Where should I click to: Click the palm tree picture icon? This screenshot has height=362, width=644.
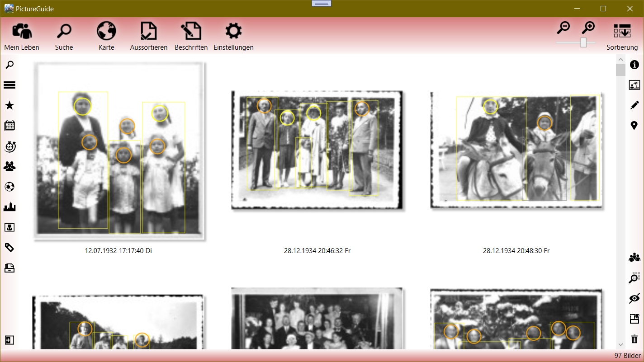(x=635, y=85)
